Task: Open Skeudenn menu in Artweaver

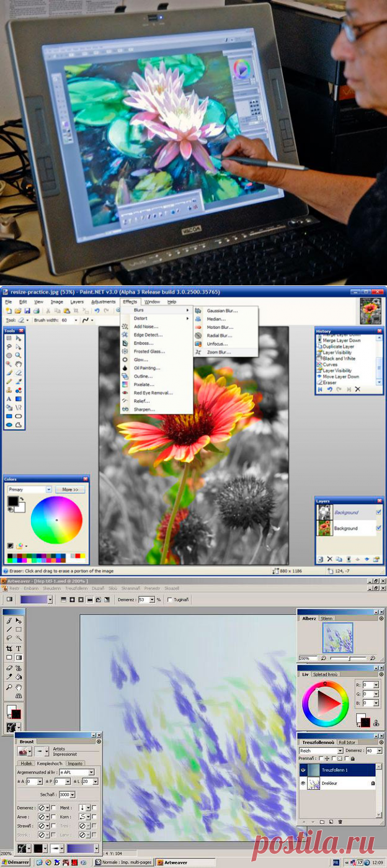Action: pos(51,588)
